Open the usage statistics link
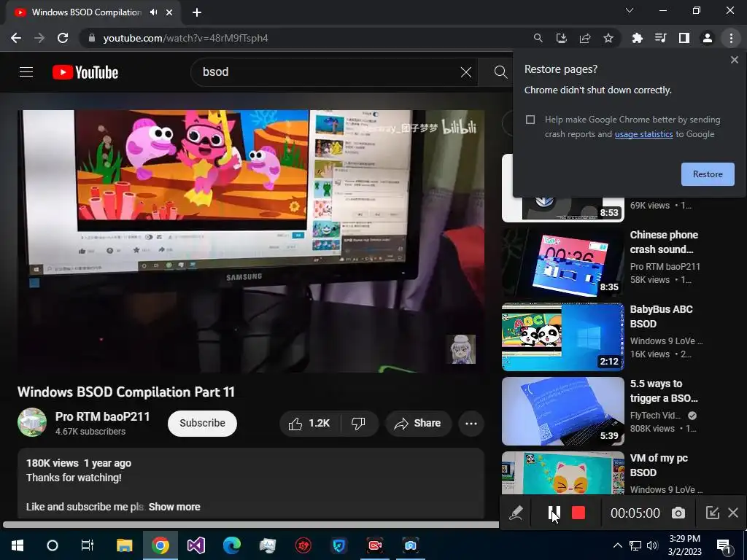 [643, 134]
